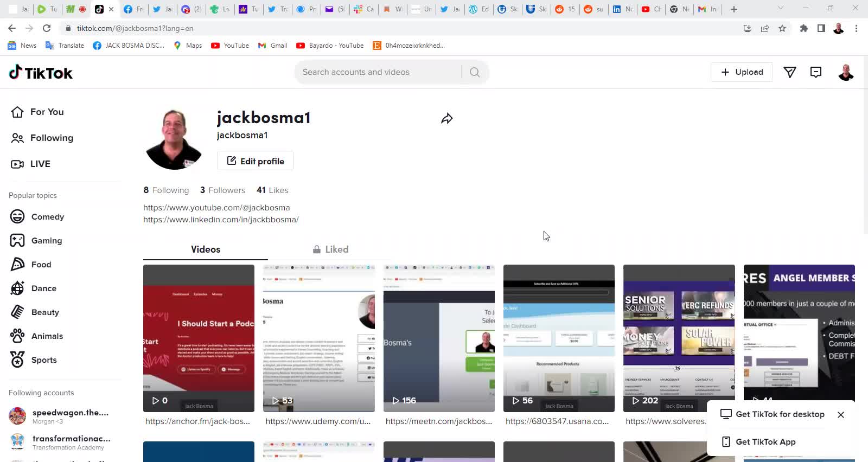Image resolution: width=868 pixels, height=462 pixels.
Task: Play the video with 56 views
Action: (x=559, y=338)
